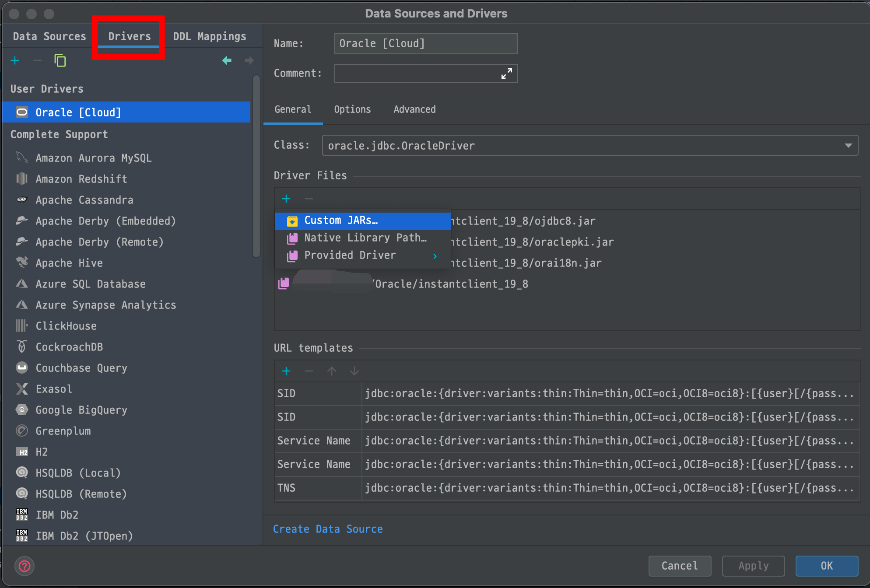Click the Google BigQuery driver icon
The height and width of the screenshot is (588, 870).
(22, 409)
